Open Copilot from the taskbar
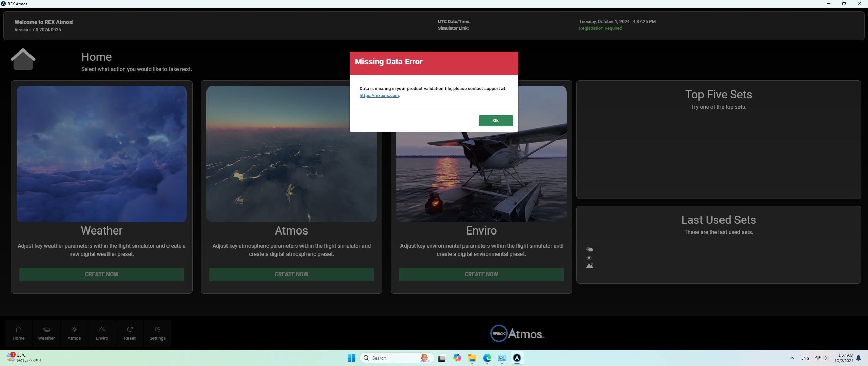The width and height of the screenshot is (868, 366). click(457, 358)
